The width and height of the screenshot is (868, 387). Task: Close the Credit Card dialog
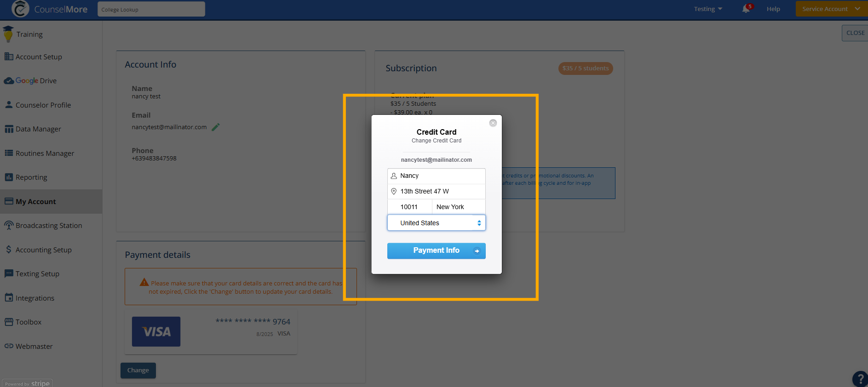(493, 123)
